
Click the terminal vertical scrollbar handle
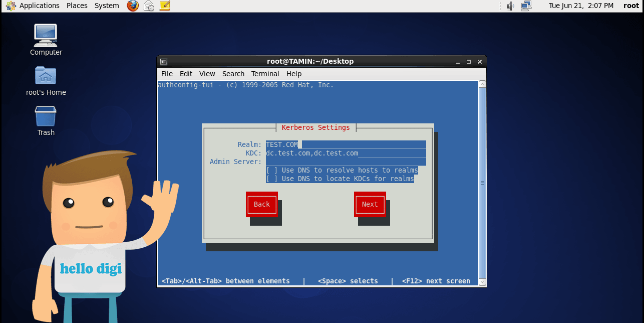point(482,183)
